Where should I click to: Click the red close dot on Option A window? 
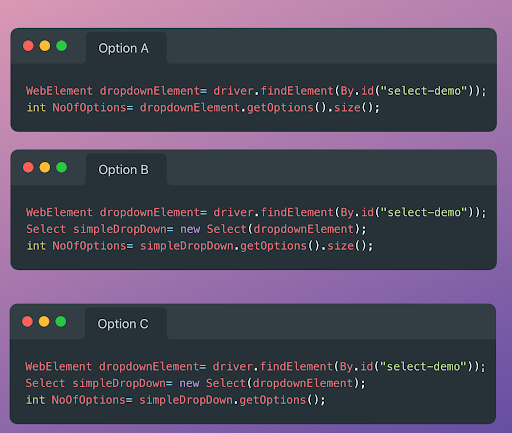[x=28, y=46]
